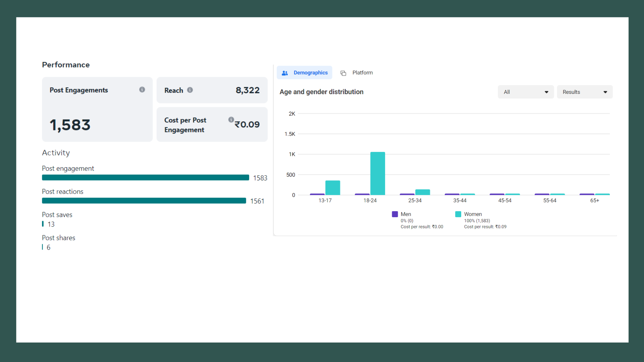Click the 45-54 age axis label
The image size is (644, 362).
[505, 200]
